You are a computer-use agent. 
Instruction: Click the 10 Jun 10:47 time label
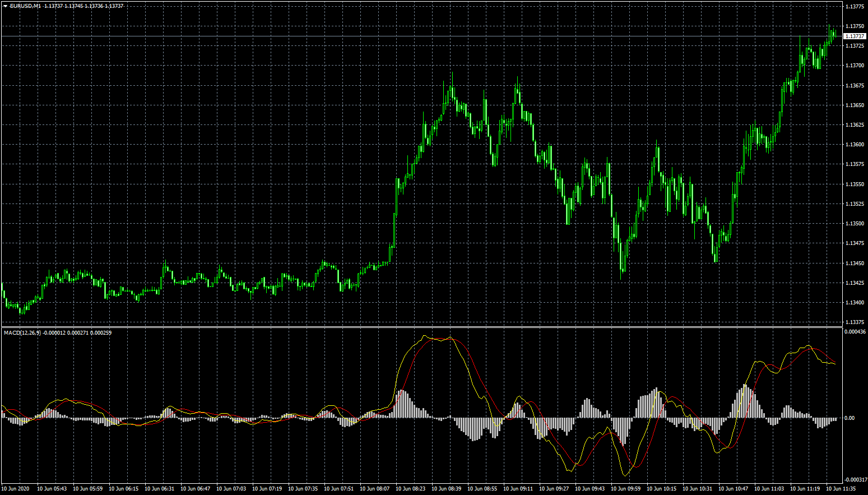click(x=734, y=489)
